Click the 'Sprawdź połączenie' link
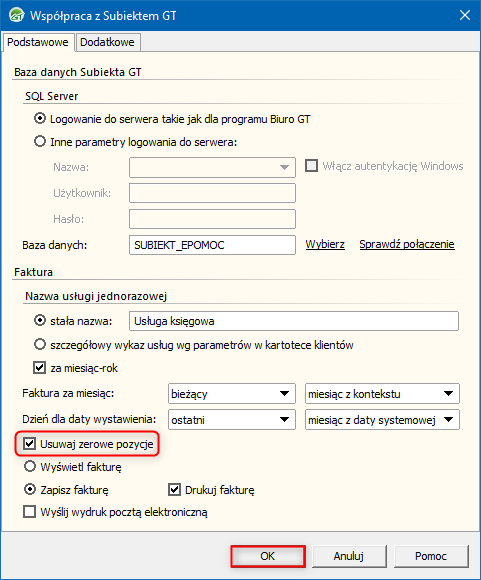This screenshot has width=481, height=580. (407, 244)
